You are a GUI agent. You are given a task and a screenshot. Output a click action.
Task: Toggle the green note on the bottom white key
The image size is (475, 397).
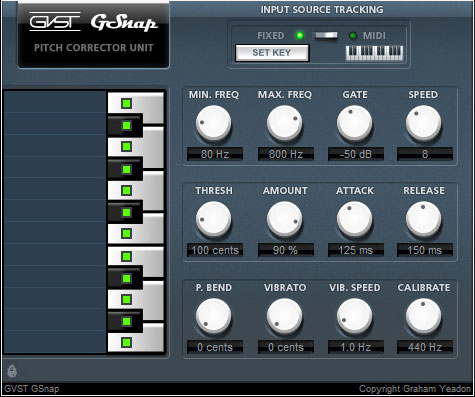(x=126, y=343)
